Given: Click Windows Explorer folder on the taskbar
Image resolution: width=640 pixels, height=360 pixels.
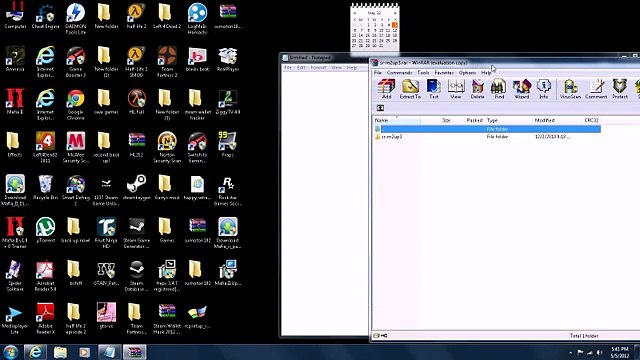Looking at the screenshot, I should [x=60, y=352].
